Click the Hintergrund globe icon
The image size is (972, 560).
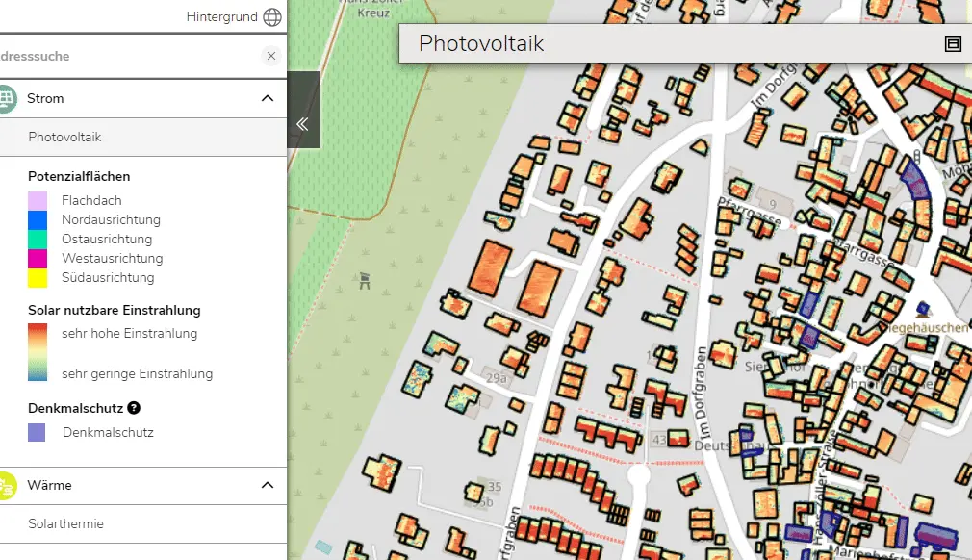[x=272, y=17]
